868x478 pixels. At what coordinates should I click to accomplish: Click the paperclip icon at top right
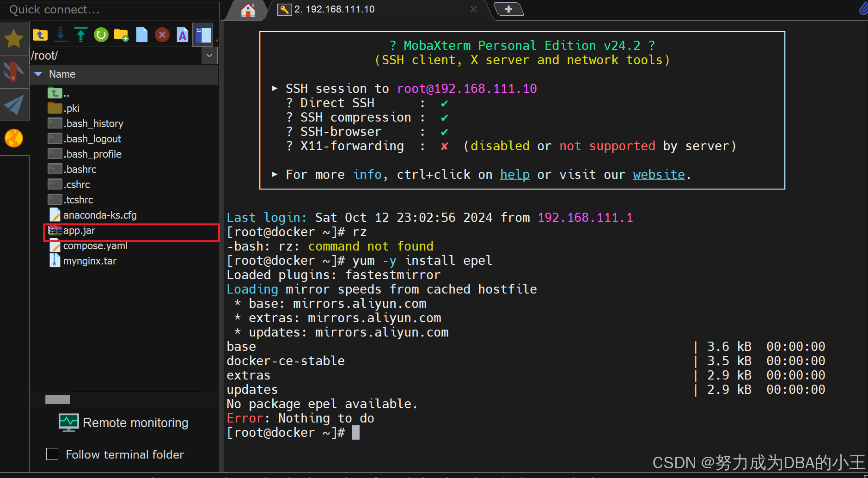tap(863, 8)
